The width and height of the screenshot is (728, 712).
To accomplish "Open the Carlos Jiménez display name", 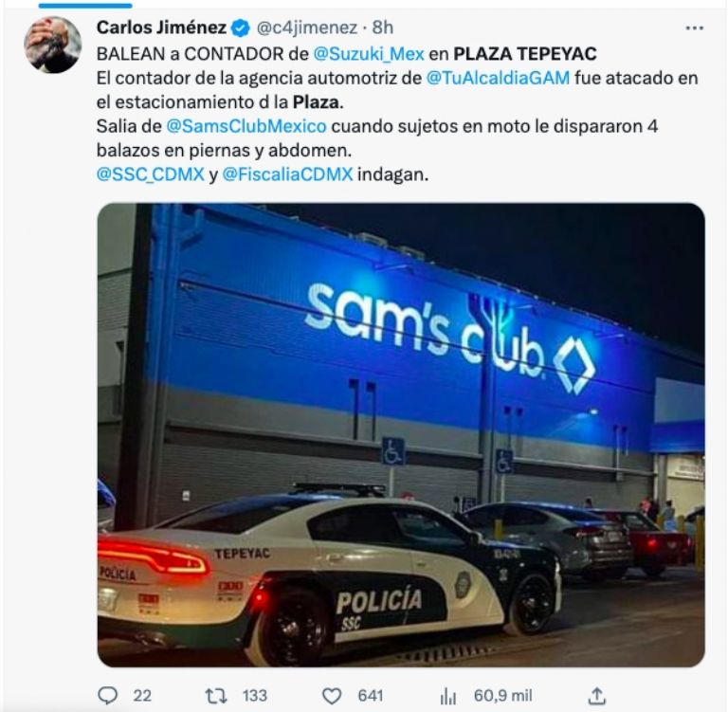I will pyautogui.click(x=161, y=27).
